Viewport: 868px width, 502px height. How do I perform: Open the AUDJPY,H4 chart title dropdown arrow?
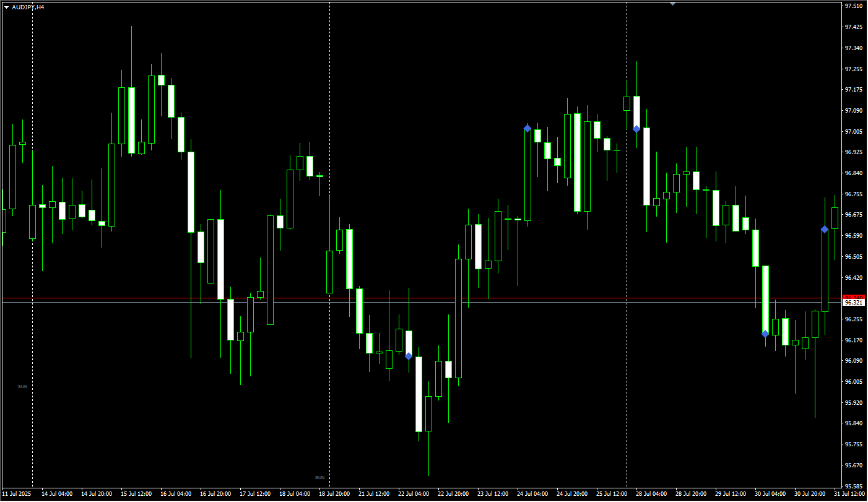6,7
